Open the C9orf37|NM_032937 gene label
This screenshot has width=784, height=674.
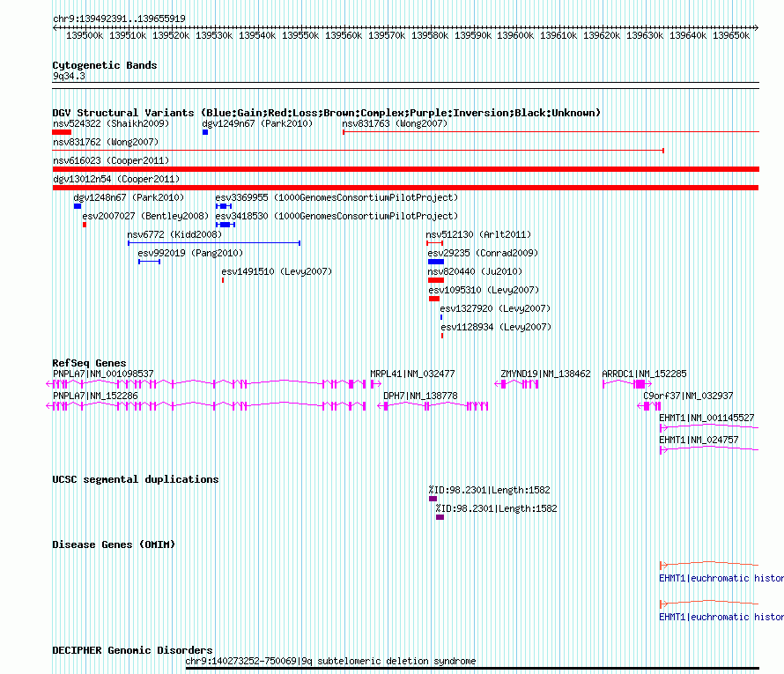[688, 396]
